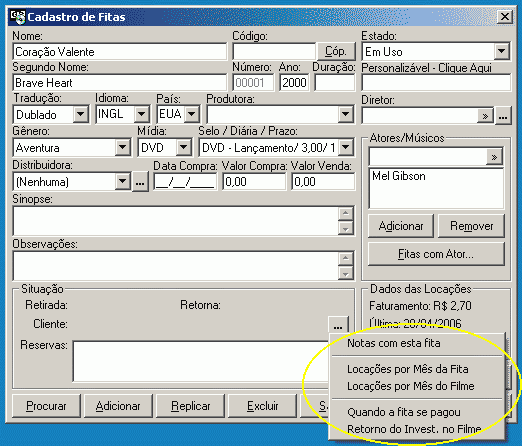Click the Procurar button
522x446 pixels.
(46, 406)
